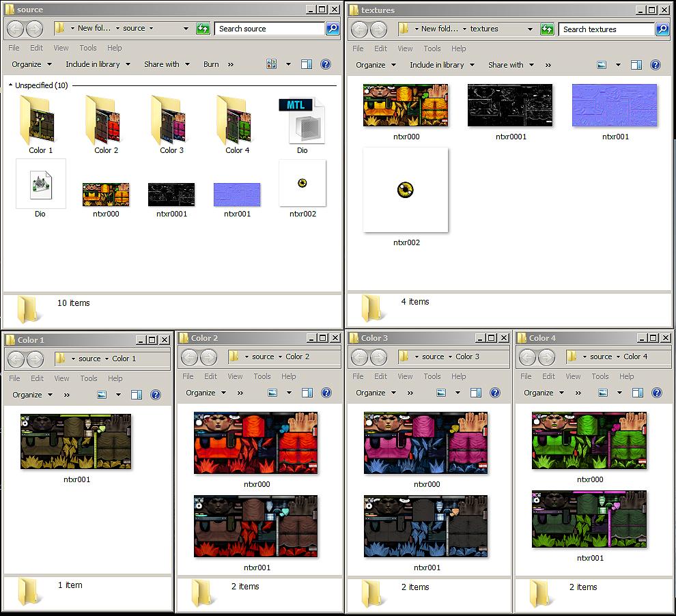
Task: Open Share with dropdown in textures window
Action: (x=511, y=65)
